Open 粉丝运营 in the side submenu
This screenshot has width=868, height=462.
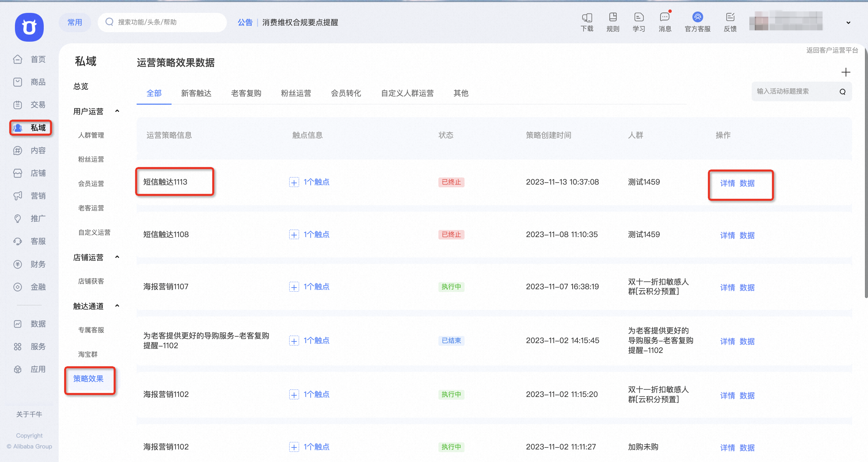91,159
